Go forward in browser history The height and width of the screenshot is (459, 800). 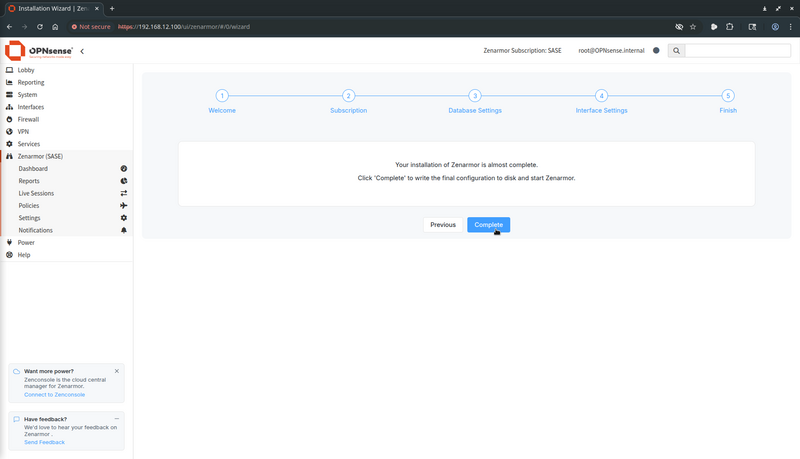pyautogui.click(x=24, y=27)
